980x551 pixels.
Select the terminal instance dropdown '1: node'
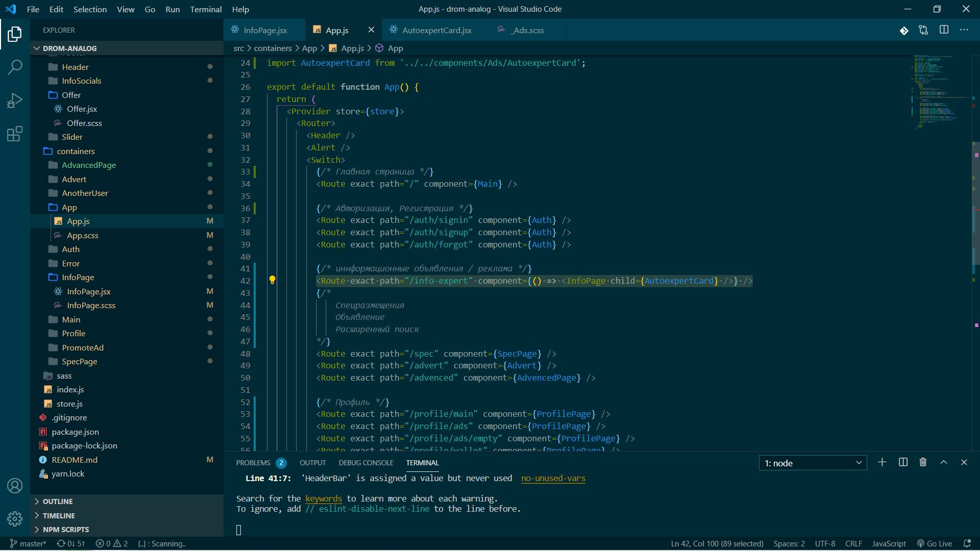[x=813, y=463]
